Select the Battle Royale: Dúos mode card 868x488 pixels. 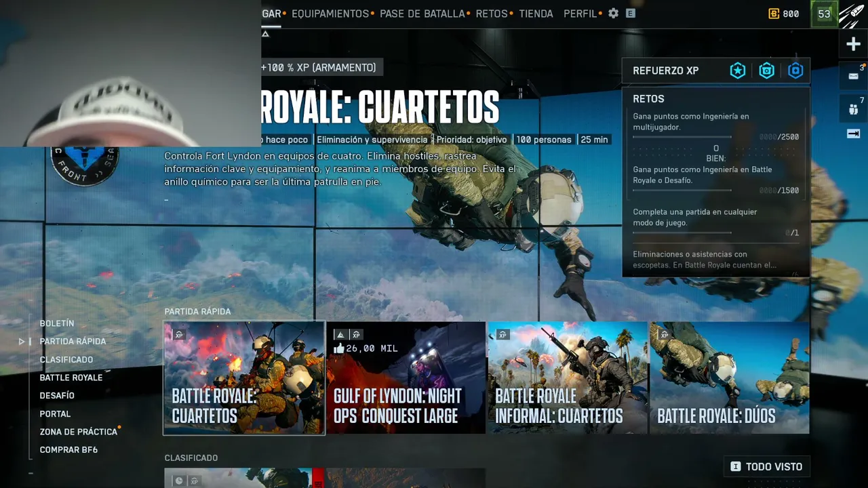tap(730, 378)
